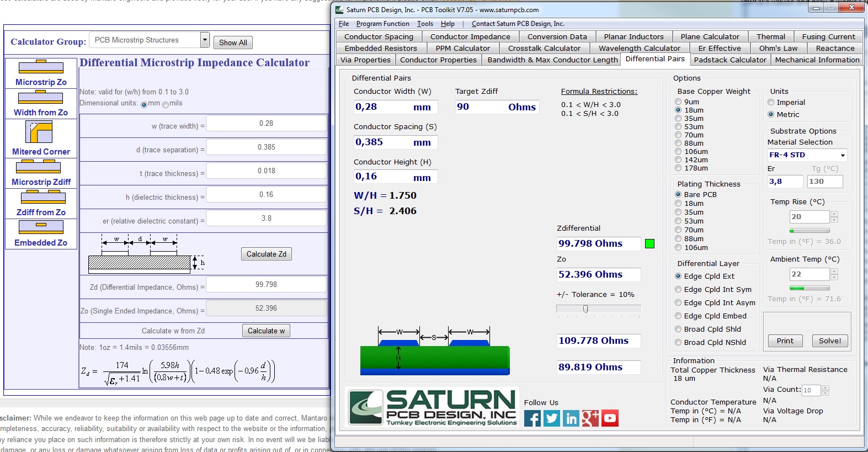Open Microstrip Zo calculator icon
Image resolution: width=868 pixels, height=452 pixels.
point(41,67)
